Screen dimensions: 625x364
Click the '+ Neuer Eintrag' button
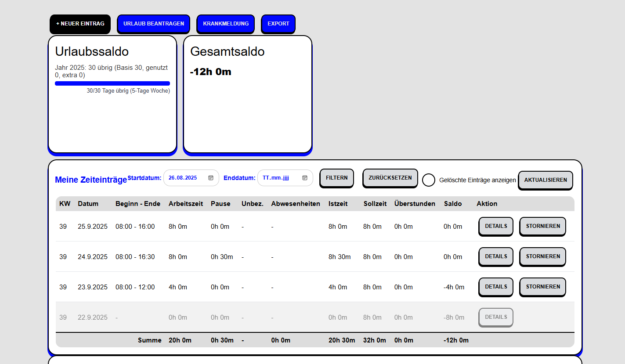point(80,24)
